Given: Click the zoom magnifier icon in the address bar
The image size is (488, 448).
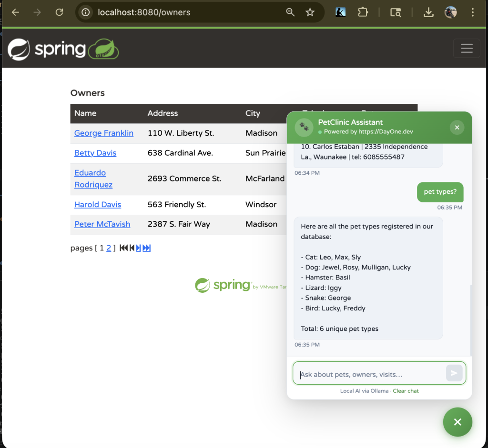Looking at the screenshot, I should click(x=290, y=12).
